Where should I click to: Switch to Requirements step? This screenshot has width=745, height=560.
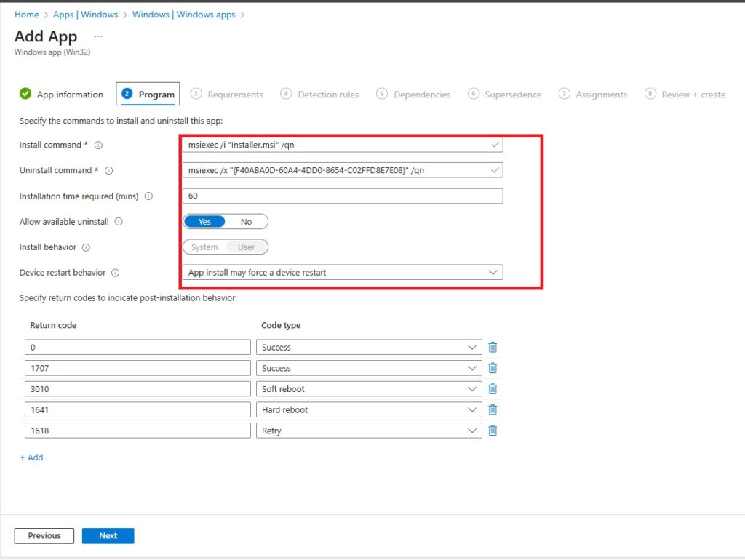pyautogui.click(x=227, y=95)
